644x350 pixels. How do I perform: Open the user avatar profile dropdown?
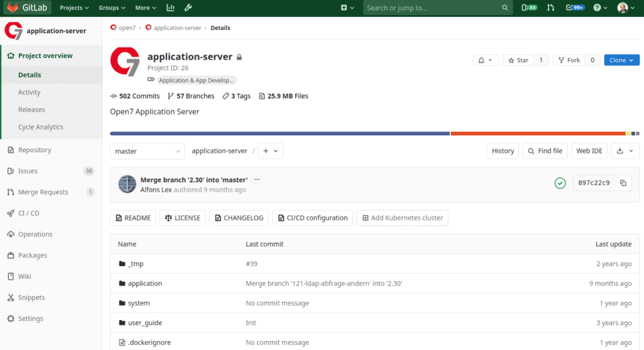click(x=626, y=8)
